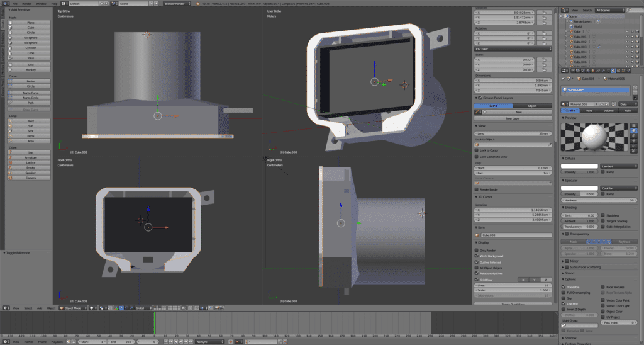Add a Camera object
This screenshot has height=345, width=644.
30,178
